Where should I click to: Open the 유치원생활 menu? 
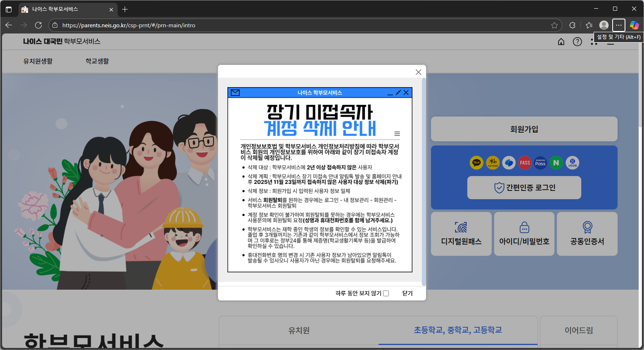[38, 61]
